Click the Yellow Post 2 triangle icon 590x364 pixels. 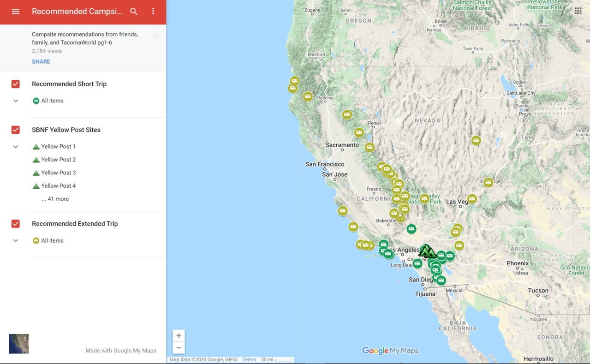pyautogui.click(x=36, y=160)
